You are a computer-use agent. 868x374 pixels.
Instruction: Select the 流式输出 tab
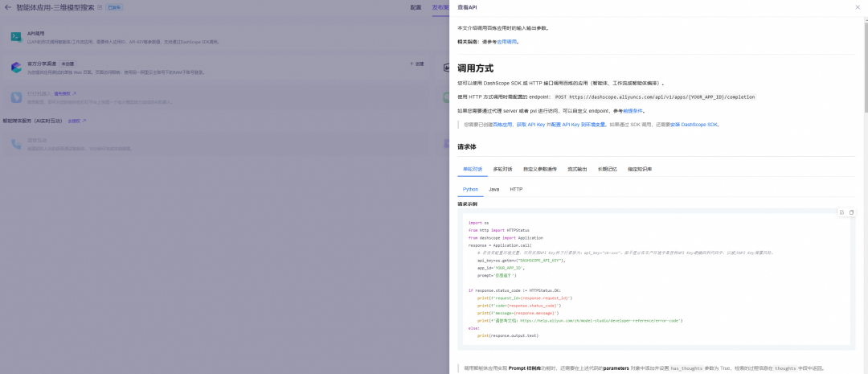coord(578,169)
